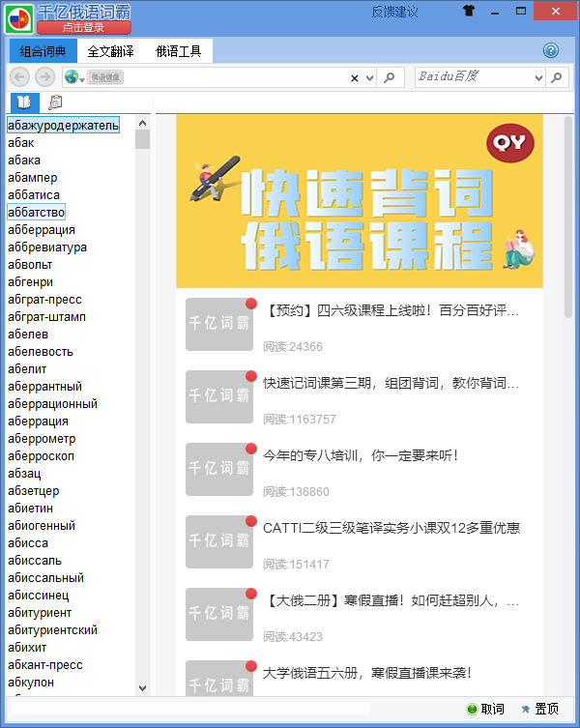The image size is (580, 728).
Task: Click the app logo icon
Action: point(19,18)
